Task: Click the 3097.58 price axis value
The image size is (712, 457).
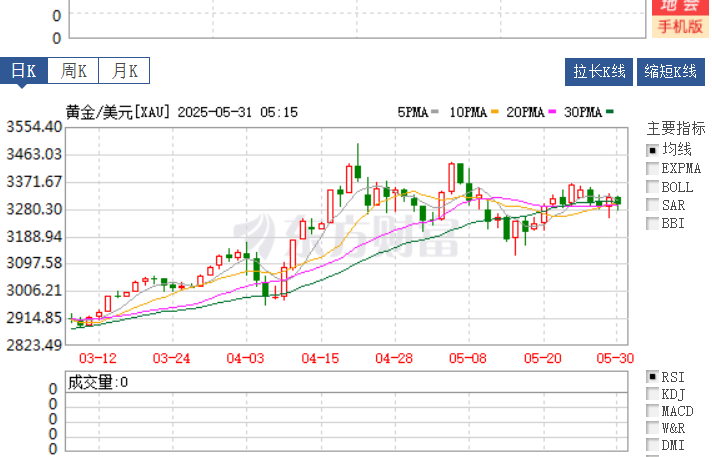Action: pos(34,263)
